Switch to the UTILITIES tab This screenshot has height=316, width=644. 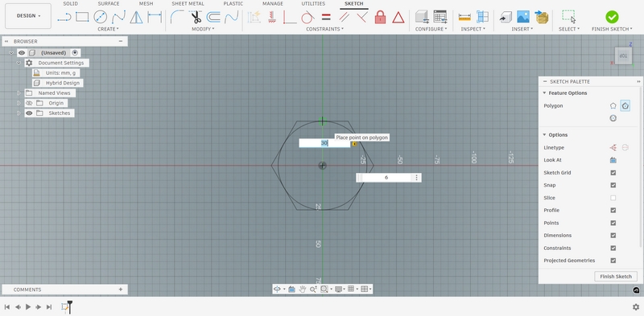(x=313, y=4)
